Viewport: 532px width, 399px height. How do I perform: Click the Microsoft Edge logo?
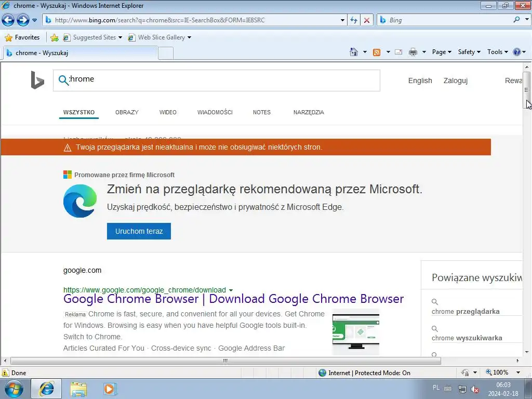tap(80, 201)
